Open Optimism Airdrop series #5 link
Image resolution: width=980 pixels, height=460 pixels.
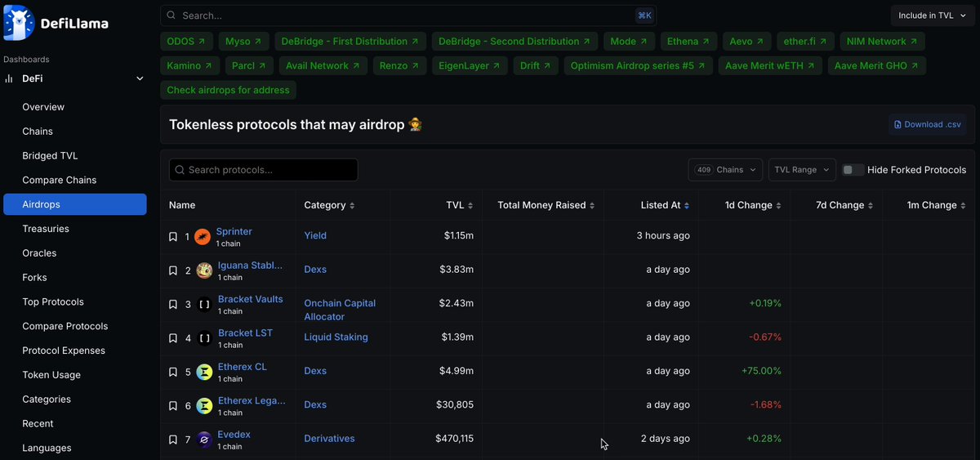tap(639, 65)
